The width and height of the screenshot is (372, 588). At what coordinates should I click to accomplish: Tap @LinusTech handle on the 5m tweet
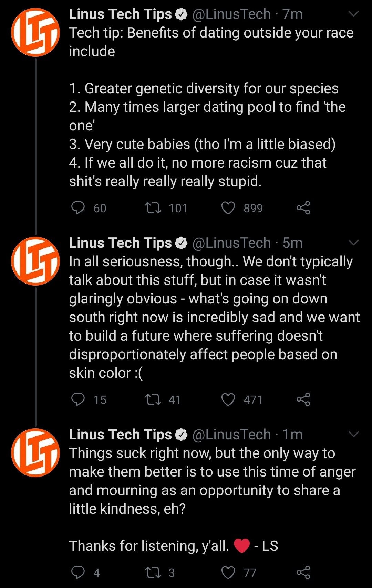point(231,243)
